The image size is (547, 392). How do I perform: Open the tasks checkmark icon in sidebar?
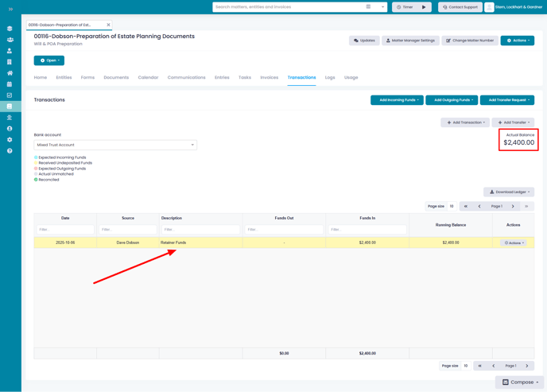click(10, 95)
